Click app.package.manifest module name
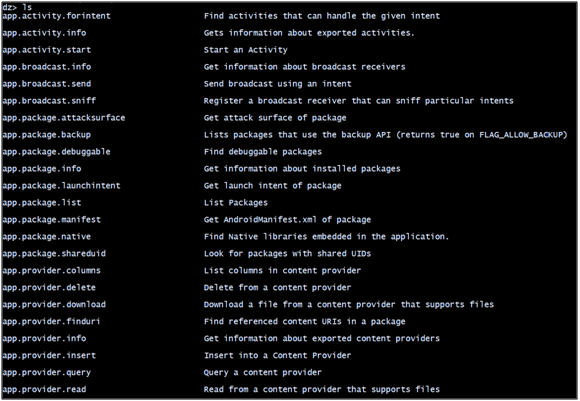Image resolution: width=580 pixels, height=401 pixels. [x=51, y=220]
